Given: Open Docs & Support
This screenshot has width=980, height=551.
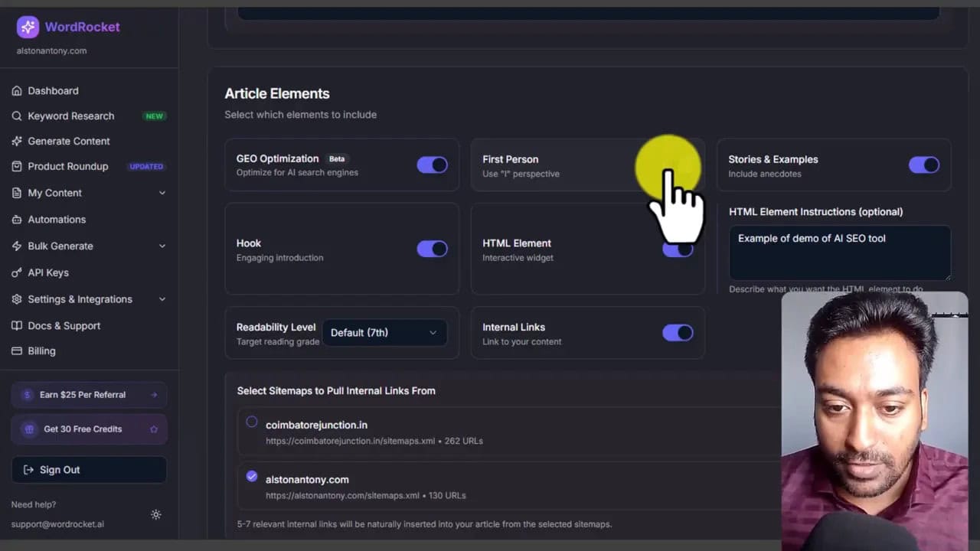Looking at the screenshot, I should click(x=64, y=325).
